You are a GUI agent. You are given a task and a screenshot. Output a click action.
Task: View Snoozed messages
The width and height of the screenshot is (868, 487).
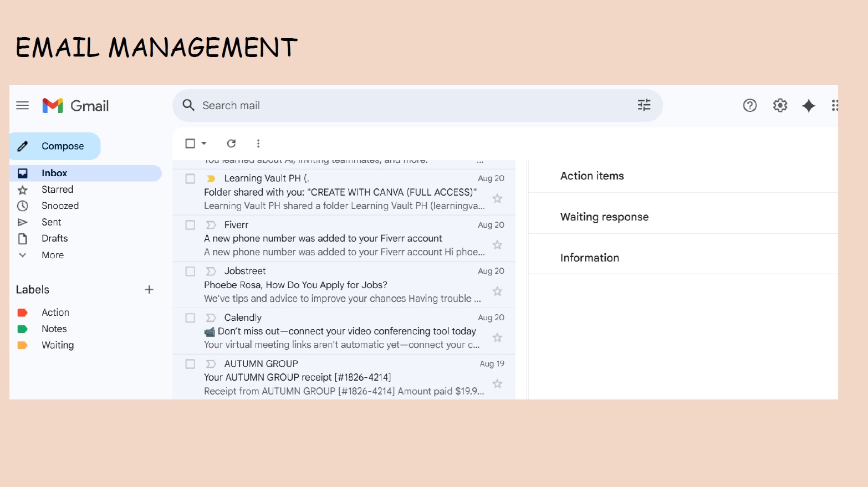click(x=60, y=206)
